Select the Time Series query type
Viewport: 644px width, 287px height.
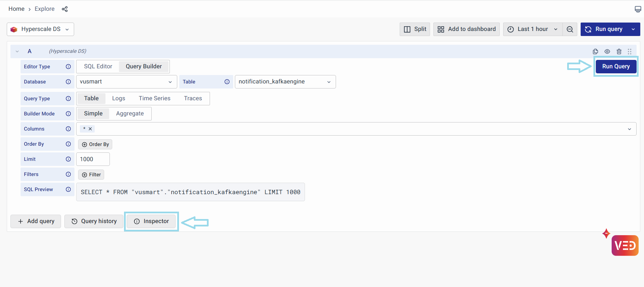[154, 99]
